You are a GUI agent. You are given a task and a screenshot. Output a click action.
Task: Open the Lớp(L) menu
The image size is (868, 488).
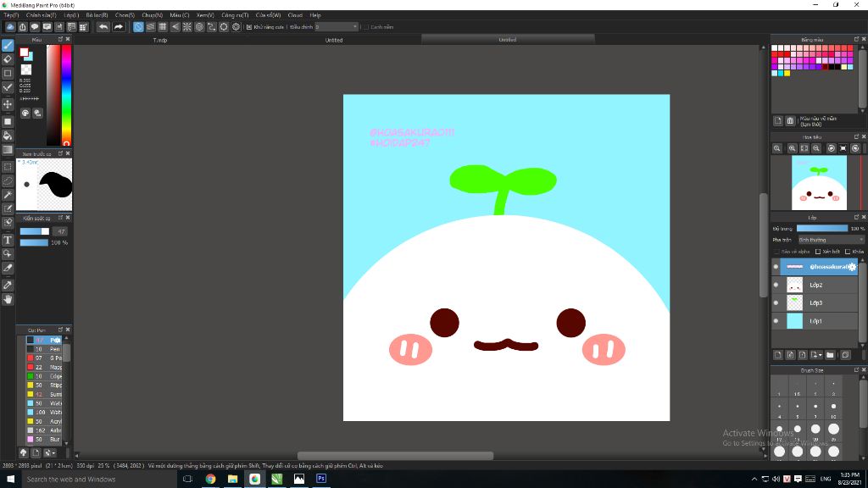pyautogui.click(x=71, y=15)
